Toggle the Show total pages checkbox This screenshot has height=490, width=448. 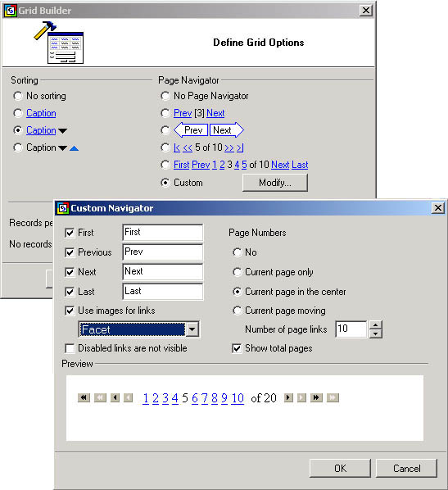pyautogui.click(x=237, y=348)
